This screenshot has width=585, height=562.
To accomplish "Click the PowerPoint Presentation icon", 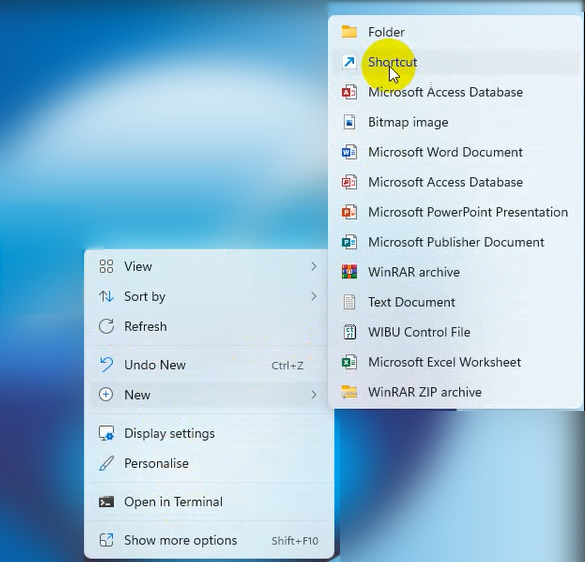I will 349,212.
